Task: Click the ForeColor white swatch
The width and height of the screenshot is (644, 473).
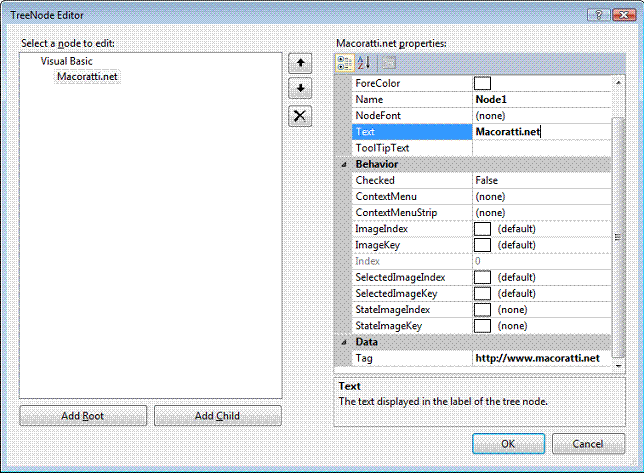Action: pyautogui.click(x=482, y=83)
